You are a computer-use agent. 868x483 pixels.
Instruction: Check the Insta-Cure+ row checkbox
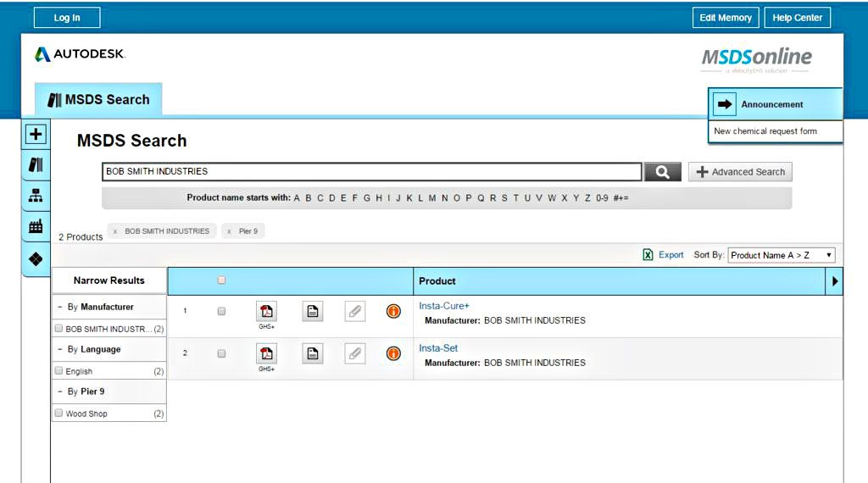[x=221, y=312]
